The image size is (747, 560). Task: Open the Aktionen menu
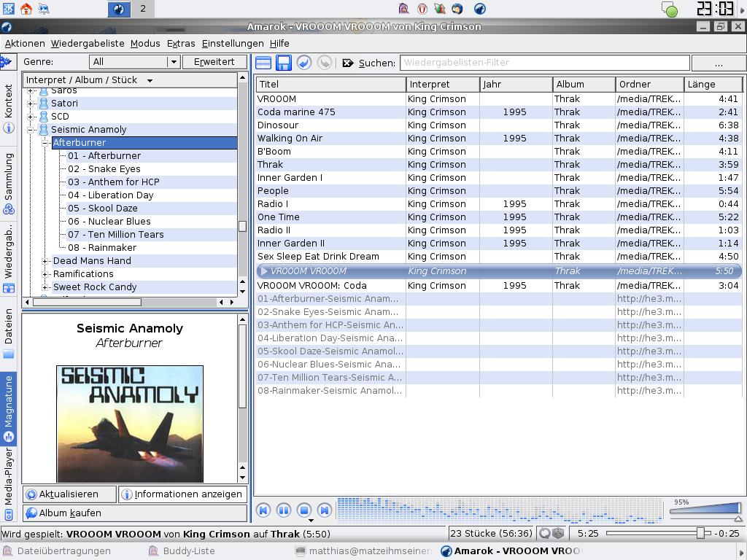25,43
